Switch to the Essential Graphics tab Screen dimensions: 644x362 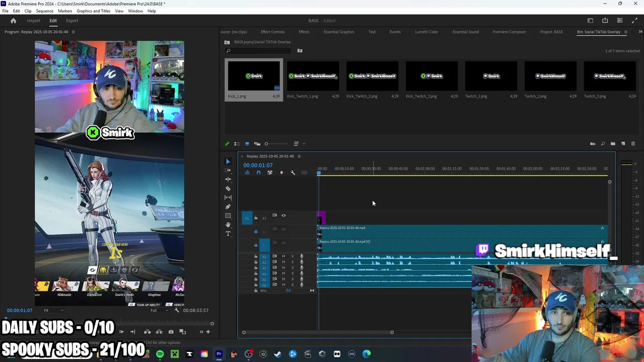point(339,32)
